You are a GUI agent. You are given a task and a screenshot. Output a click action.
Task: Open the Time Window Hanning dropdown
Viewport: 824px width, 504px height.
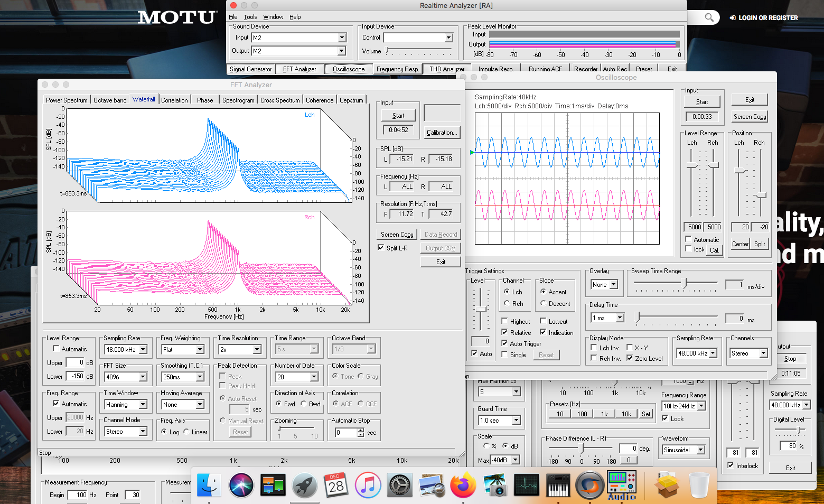(x=126, y=404)
